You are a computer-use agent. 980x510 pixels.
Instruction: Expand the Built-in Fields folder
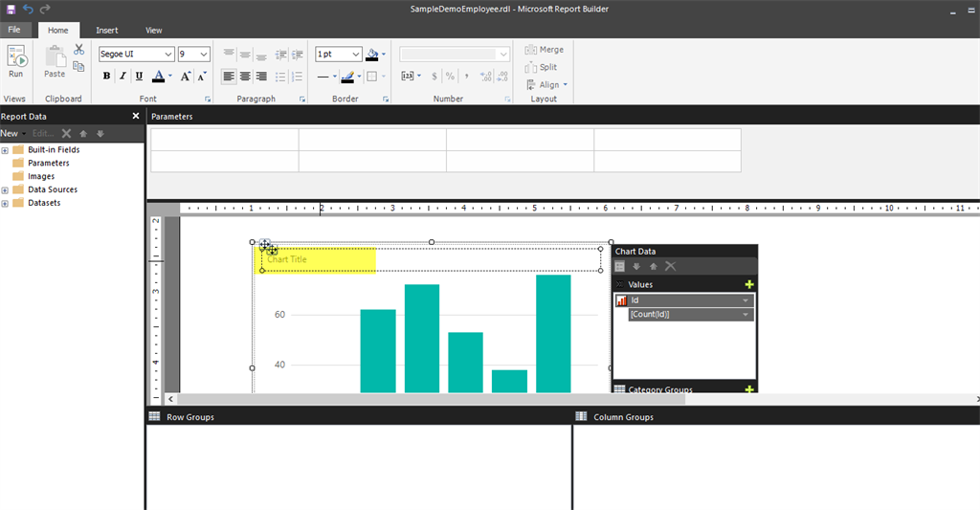[5, 150]
